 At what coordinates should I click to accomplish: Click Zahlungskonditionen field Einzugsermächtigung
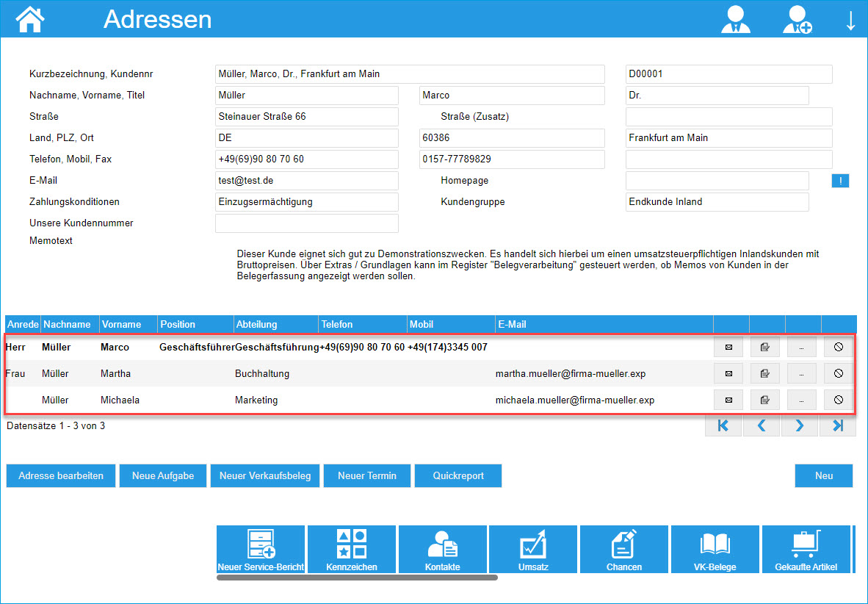click(x=307, y=202)
